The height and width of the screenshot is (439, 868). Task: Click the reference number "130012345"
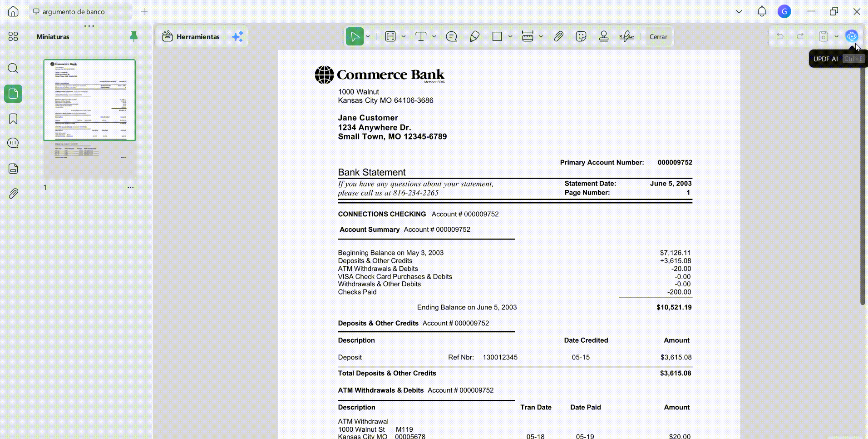500,357
